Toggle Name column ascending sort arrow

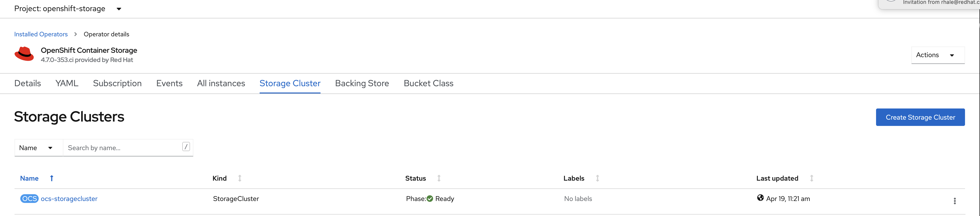tap(52, 178)
